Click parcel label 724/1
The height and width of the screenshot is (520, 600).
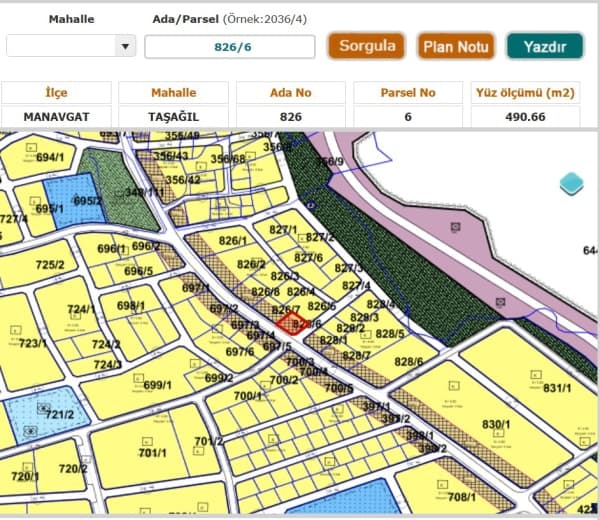tap(81, 309)
